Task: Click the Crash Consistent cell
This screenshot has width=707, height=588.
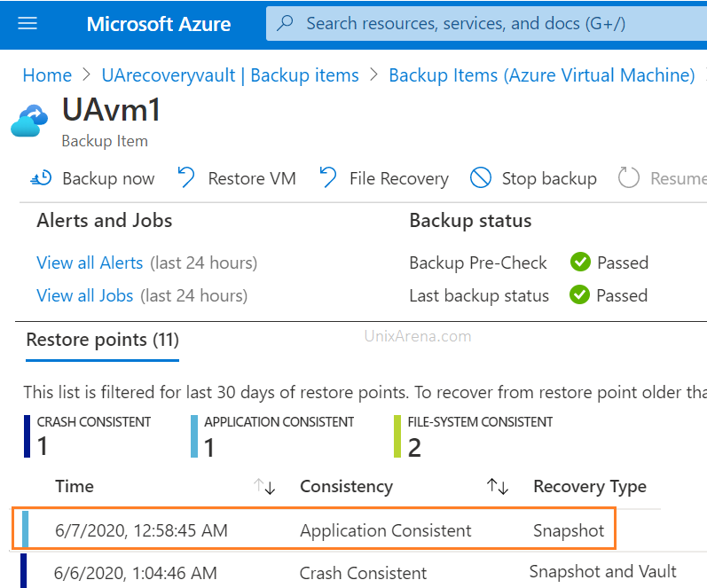Action: pos(363,573)
